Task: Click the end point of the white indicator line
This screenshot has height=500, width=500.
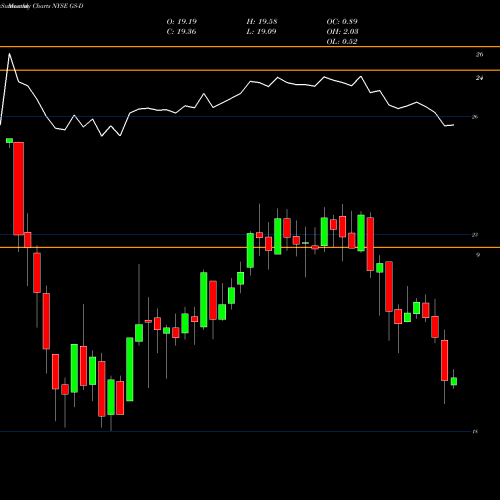Action: pyautogui.click(x=453, y=125)
